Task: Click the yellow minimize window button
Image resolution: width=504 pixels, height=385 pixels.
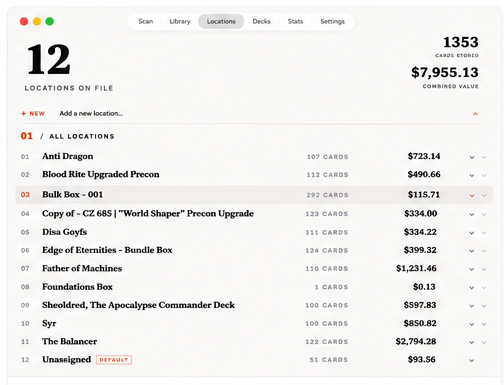Action: pyautogui.click(x=37, y=21)
